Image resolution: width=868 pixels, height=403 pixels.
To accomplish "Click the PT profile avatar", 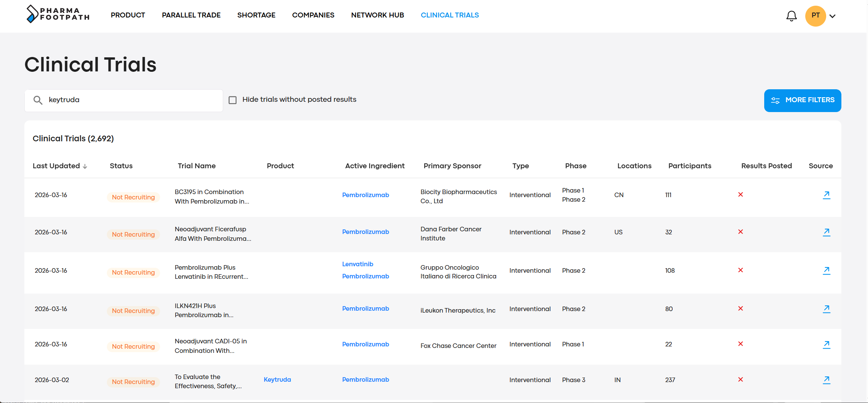I will (815, 16).
